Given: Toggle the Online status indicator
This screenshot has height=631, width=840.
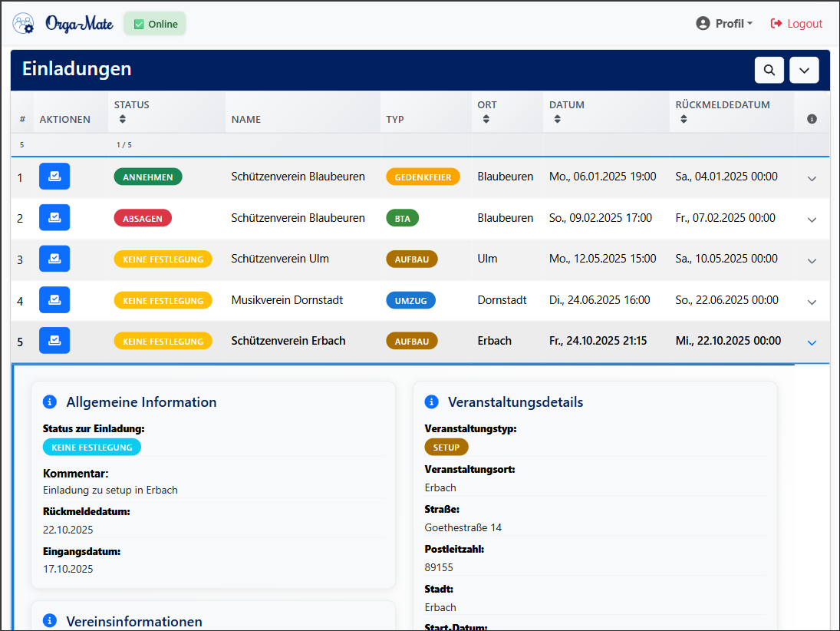Looking at the screenshot, I should 155,24.
